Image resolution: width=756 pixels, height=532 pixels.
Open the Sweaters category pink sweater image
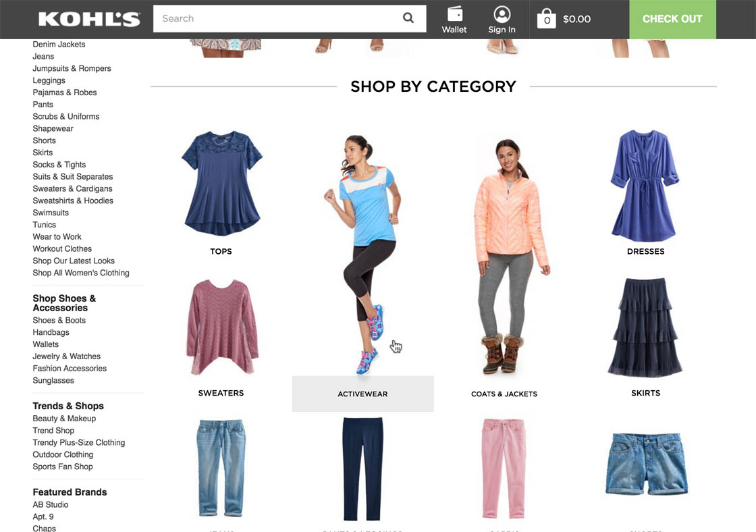click(x=221, y=327)
